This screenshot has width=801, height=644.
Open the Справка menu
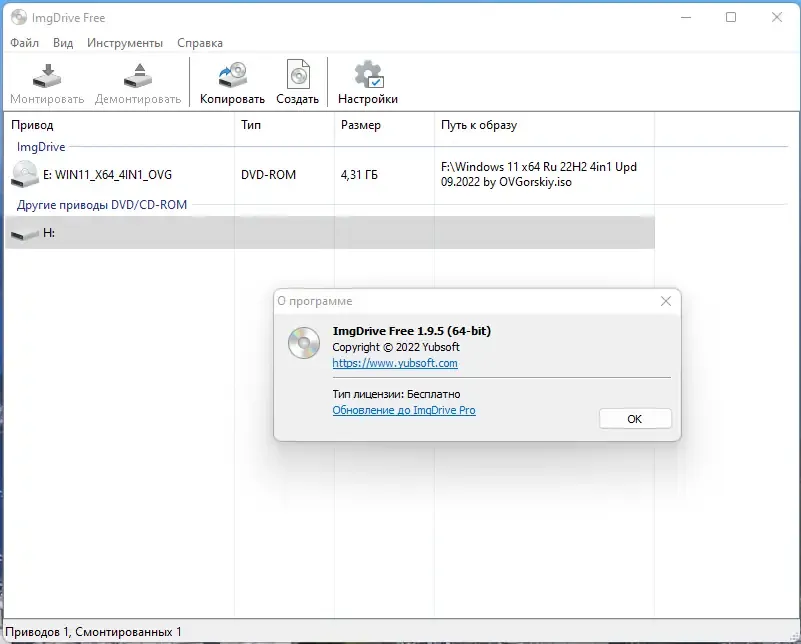200,43
